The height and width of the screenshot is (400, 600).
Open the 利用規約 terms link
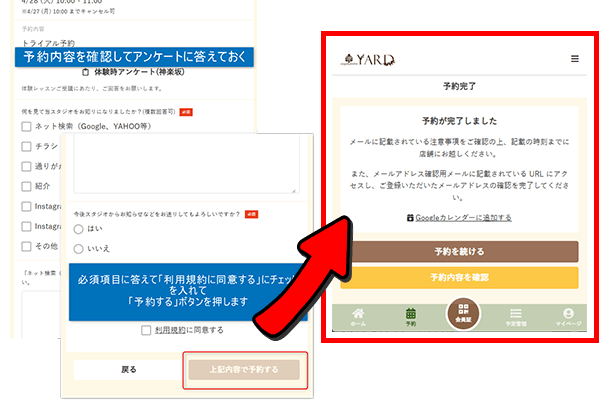[170, 330]
